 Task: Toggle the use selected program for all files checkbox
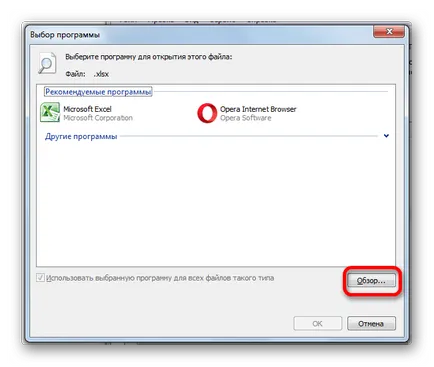coord(40,277)
